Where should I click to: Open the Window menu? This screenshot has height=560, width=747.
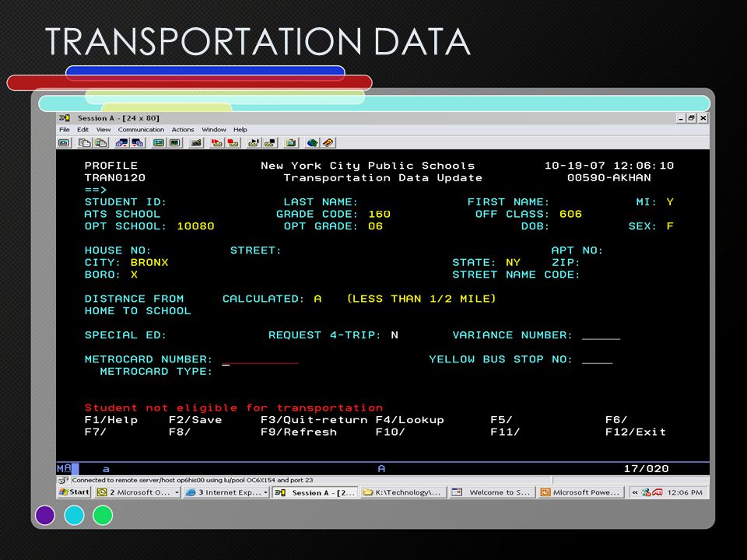214,130
